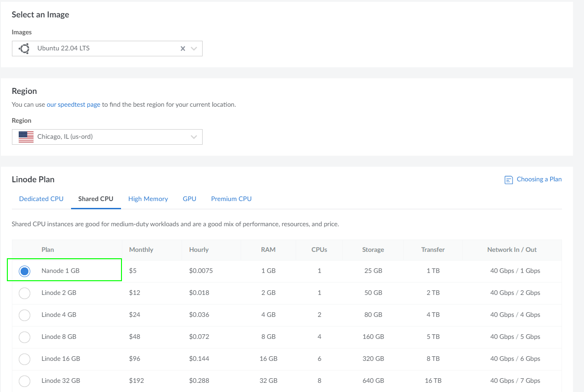Select the Linode 4 GB plan

[x=24, y=315]
